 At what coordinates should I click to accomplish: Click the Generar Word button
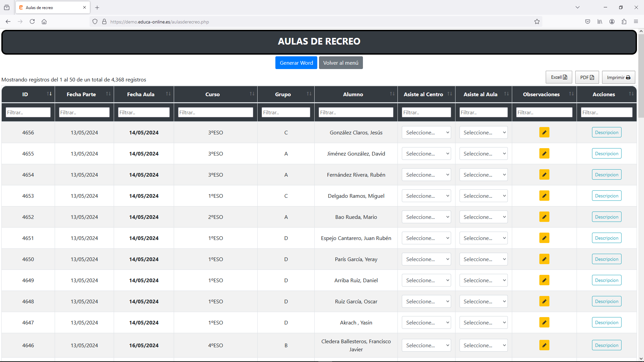click(x=296, y=63)
